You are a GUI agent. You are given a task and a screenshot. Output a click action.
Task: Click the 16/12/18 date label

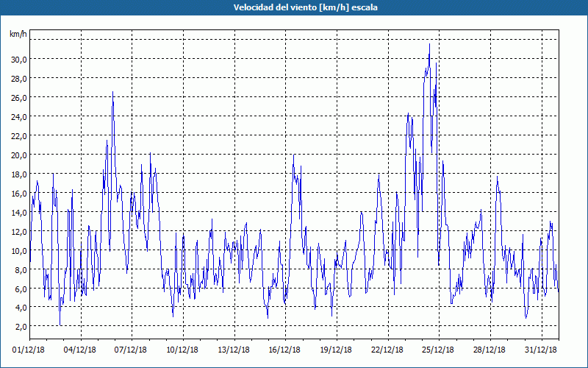[284, 350]
